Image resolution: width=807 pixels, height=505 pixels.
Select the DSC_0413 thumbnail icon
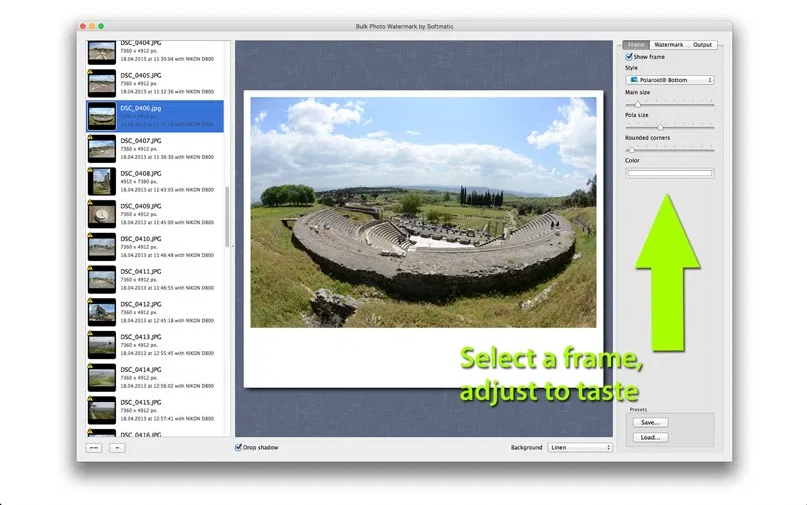pos(101,345)
